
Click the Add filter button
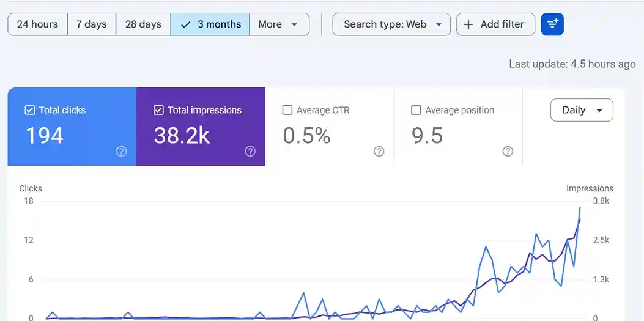coord(496,24)
